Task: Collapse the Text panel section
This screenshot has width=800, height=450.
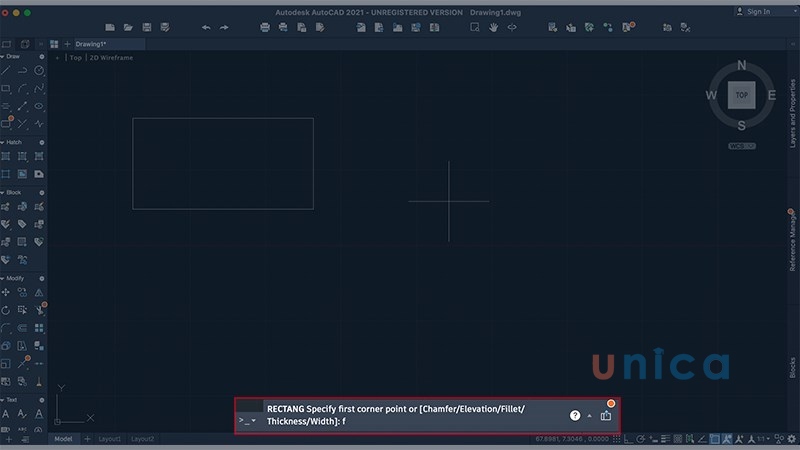Action: click(3, 400)
